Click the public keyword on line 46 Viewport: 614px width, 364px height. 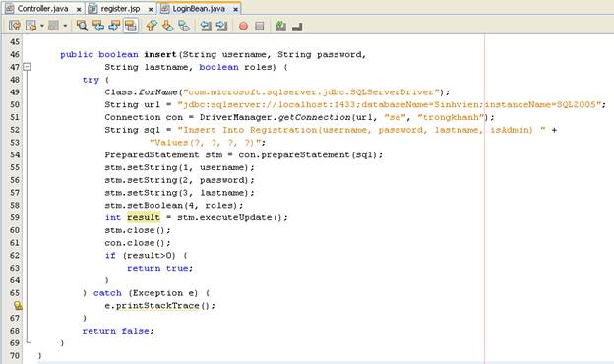click(77, 54)
